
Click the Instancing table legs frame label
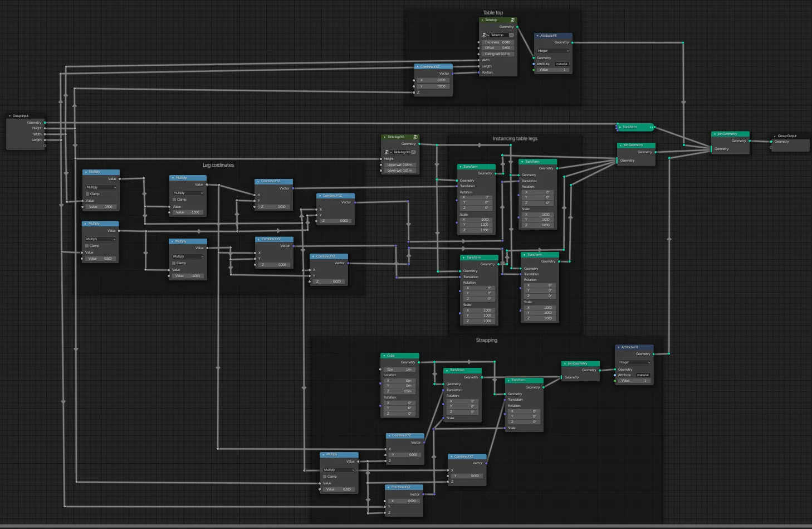(x=515, y=139)
